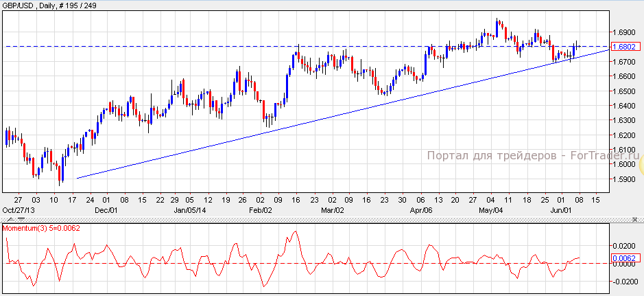Select the current price tag 1.6802

click(625, 47)
